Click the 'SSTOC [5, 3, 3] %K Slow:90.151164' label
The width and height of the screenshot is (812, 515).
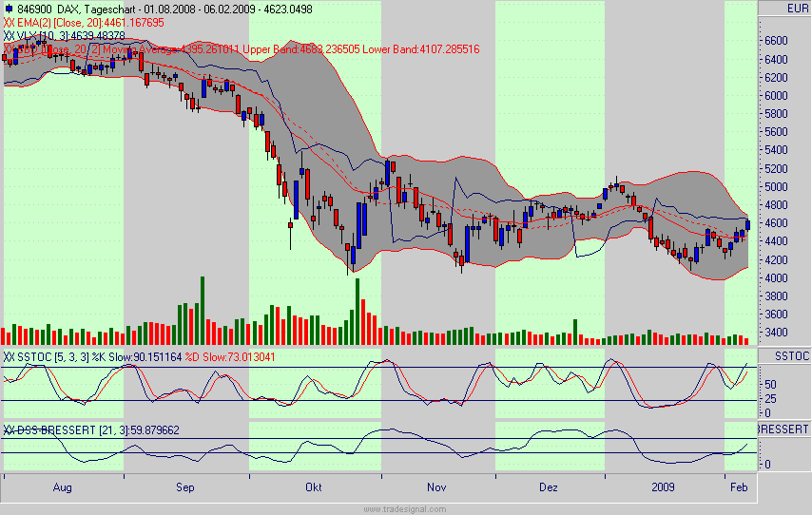100,357
